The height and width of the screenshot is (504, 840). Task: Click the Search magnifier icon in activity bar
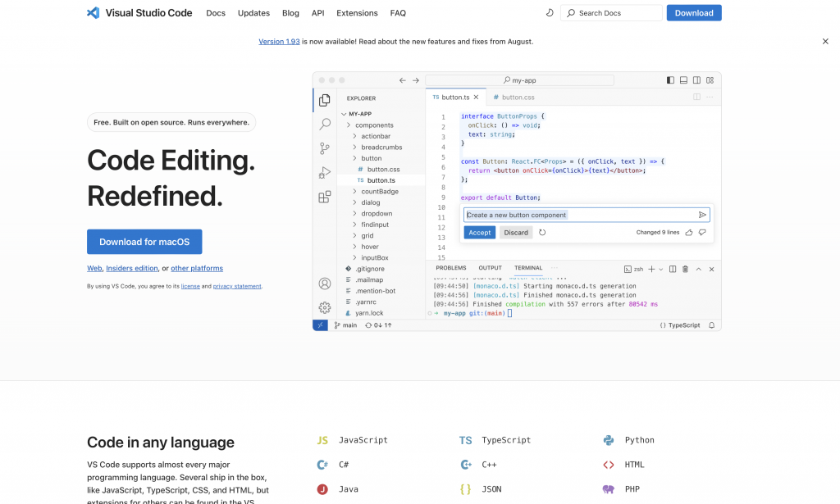click(325, 124)
